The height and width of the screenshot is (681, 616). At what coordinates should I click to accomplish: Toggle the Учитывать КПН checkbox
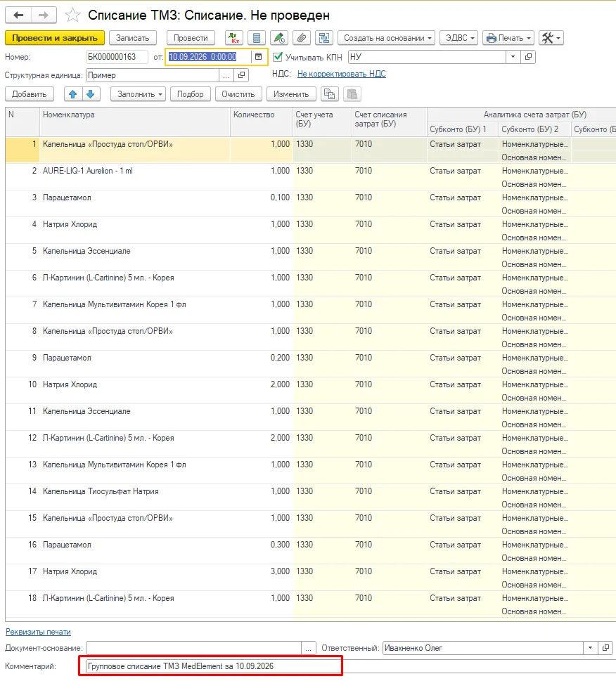pos(278,57)
